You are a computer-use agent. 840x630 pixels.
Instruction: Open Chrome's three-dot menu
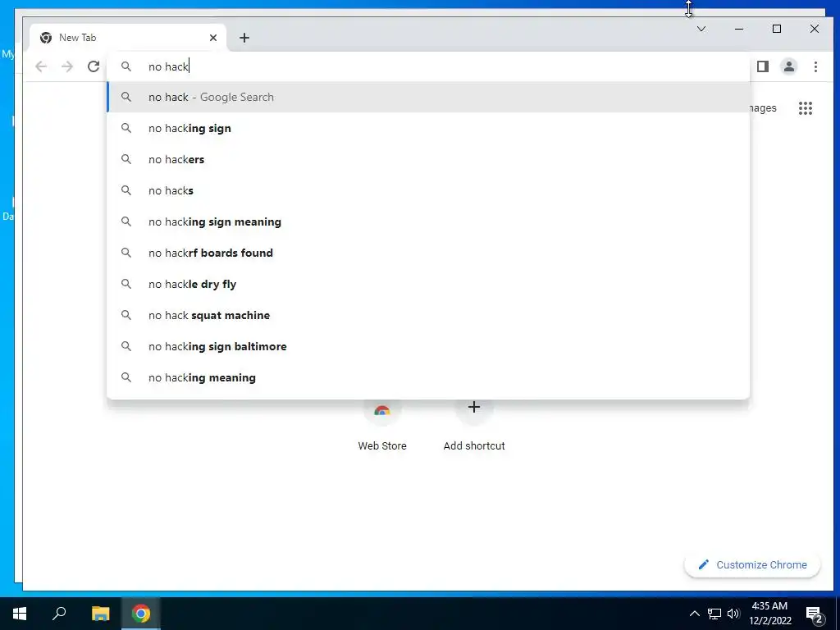815,66
